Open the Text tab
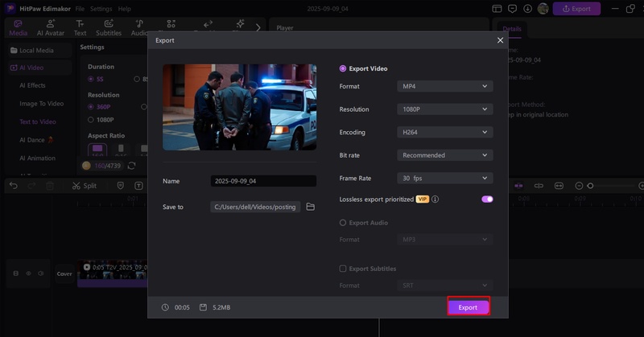 (80, 28)
